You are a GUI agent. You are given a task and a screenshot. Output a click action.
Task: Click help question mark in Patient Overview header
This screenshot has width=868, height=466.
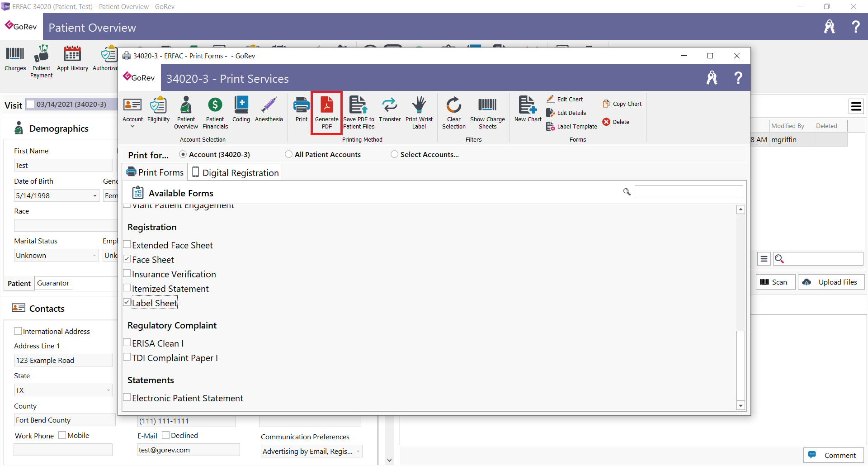[x=856, y=27]
